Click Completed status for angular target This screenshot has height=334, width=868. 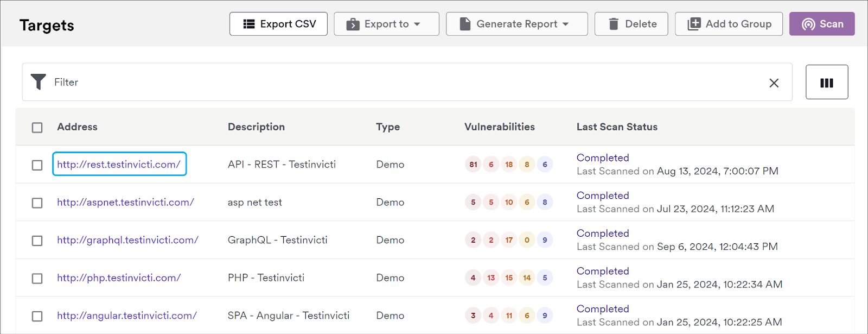(x=603, y=308)
